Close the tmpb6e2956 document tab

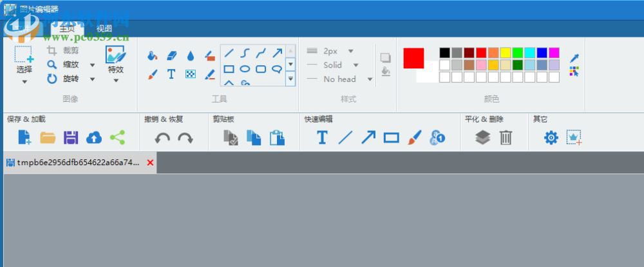pos(150,163)
